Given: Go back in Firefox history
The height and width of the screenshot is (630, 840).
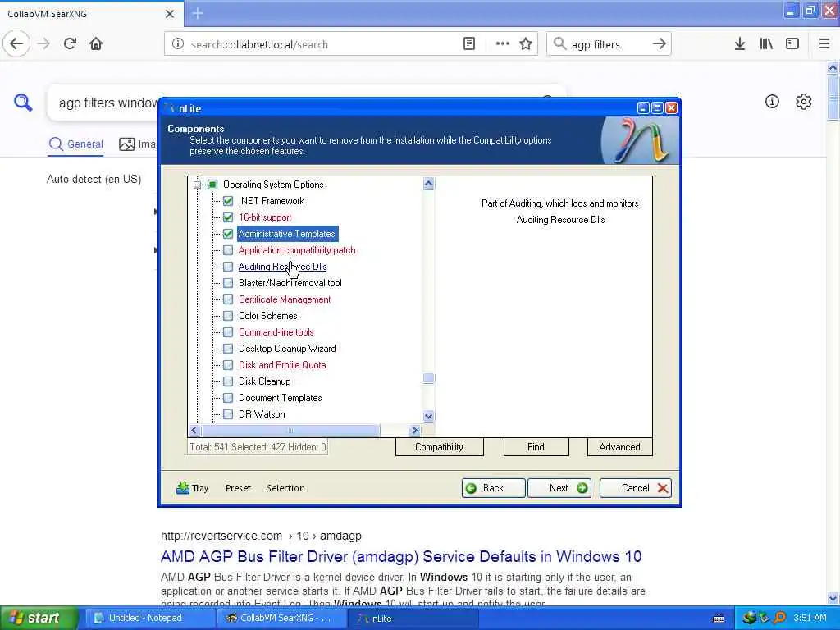Looking at the screenshot, I should tap(16, 44).
